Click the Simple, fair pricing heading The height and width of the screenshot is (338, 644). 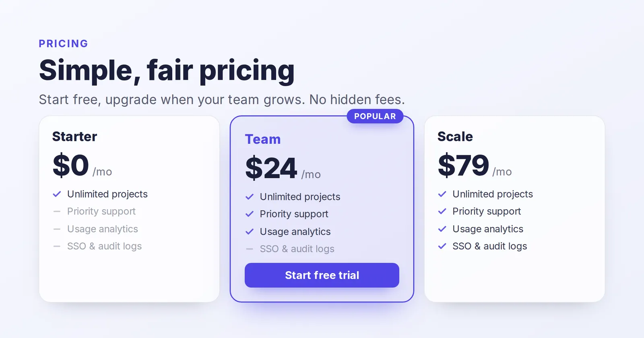pyautogui.click(x=167, y=70)
